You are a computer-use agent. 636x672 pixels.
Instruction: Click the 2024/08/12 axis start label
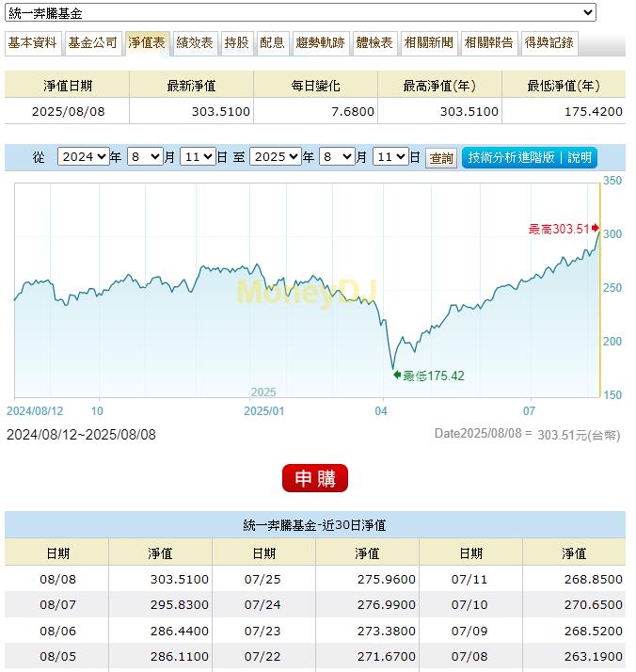(x=35, y=411)
